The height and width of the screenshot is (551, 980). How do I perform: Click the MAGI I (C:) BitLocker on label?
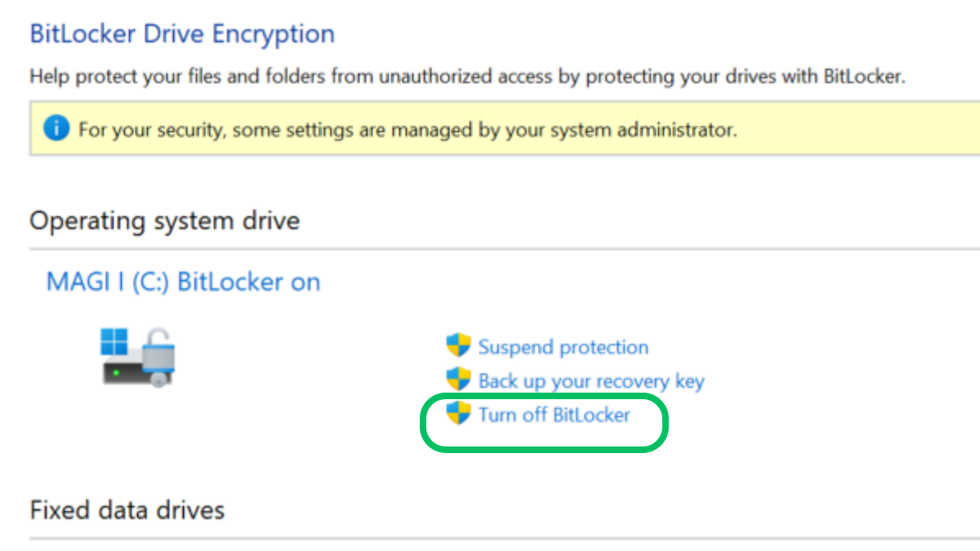pyautogui.click(x=182, y=282)
